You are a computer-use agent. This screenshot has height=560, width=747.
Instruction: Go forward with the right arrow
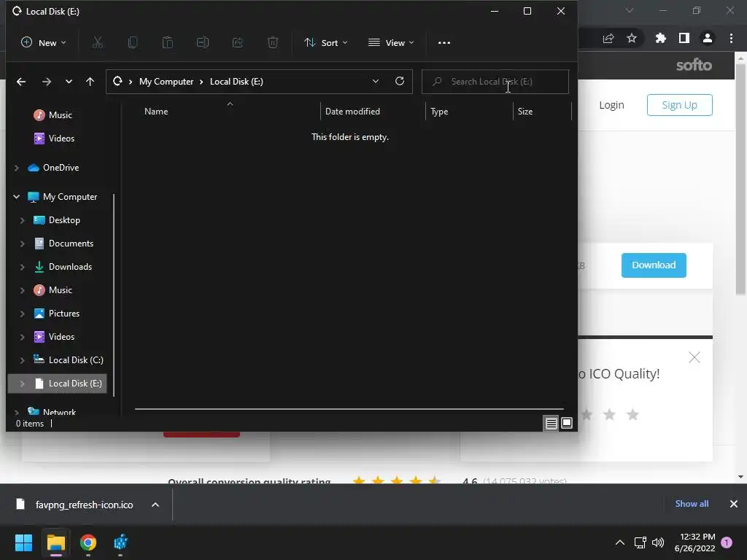46,82
